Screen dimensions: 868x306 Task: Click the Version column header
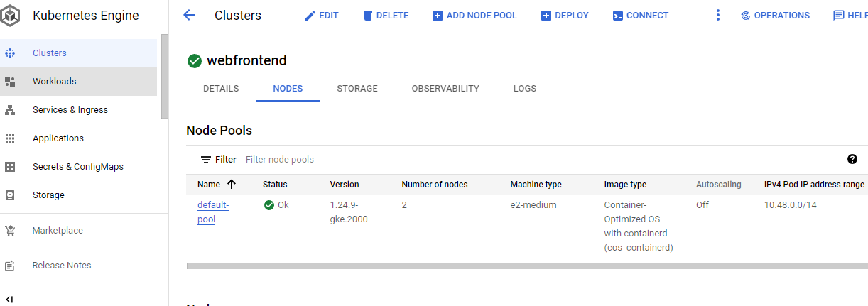(345, 185)
